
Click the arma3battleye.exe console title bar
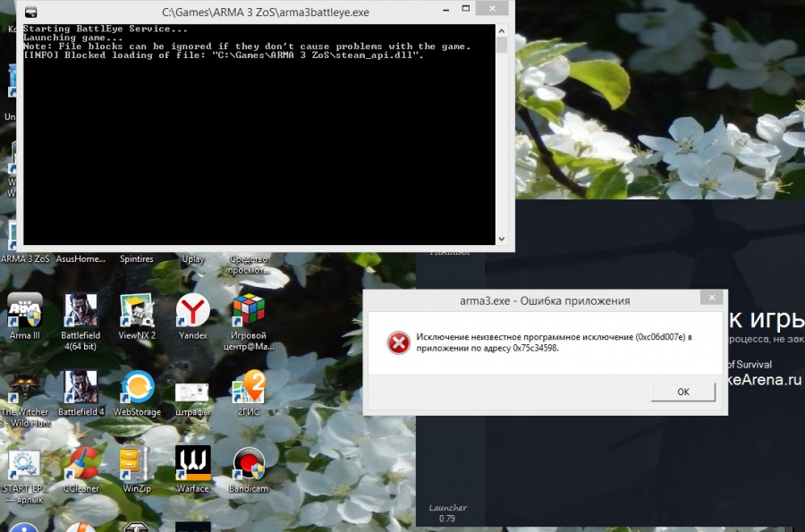coord(266,13)
